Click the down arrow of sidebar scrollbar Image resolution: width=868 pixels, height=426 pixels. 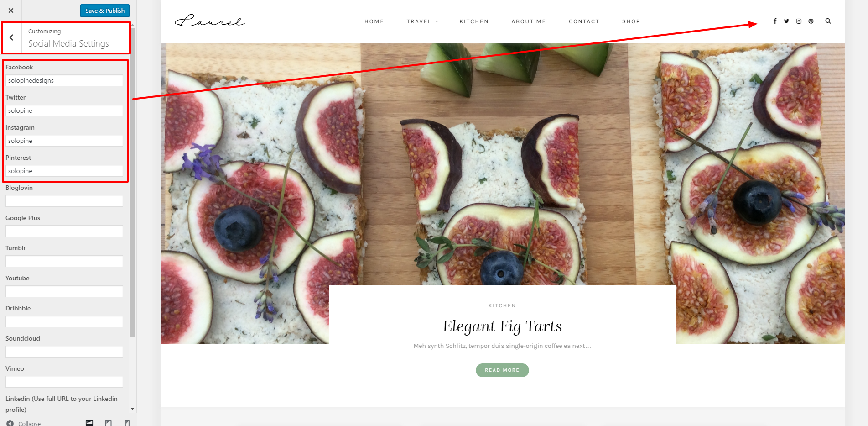[x=132, y=409]
